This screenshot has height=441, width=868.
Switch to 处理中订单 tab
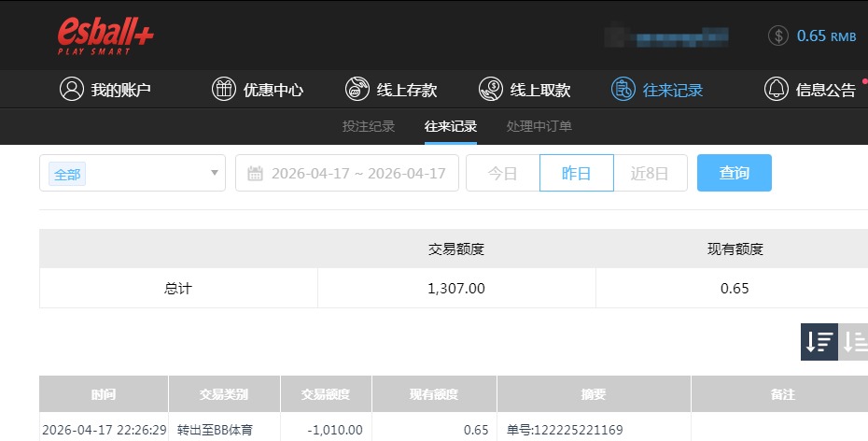[539, 126]
